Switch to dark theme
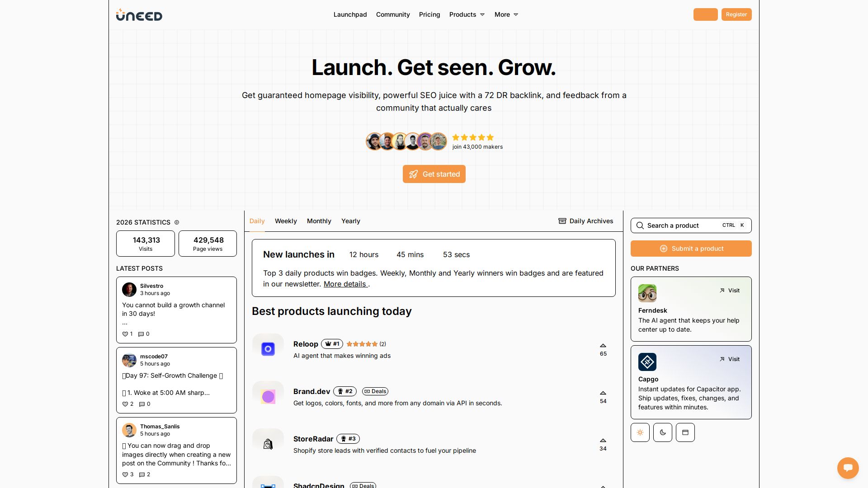Image resolution: width=868 pixels, height=488 pixels. click(662, 432)
